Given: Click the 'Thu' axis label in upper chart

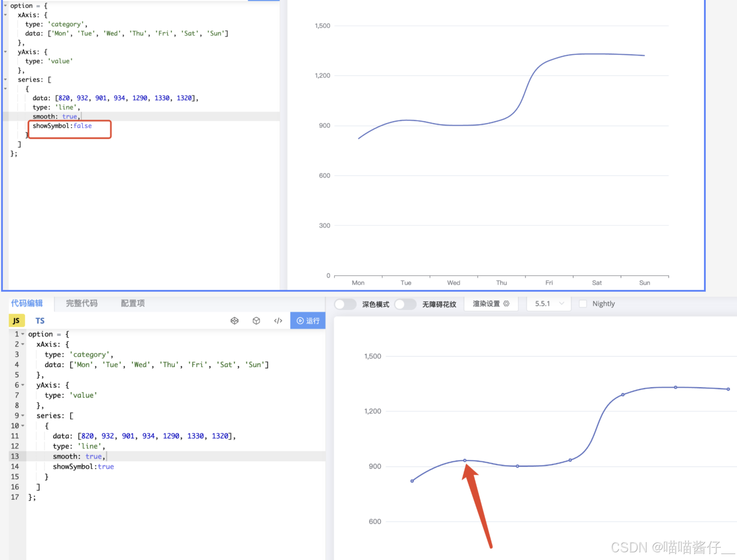Looking at the screenshot, I should point(502,283).
